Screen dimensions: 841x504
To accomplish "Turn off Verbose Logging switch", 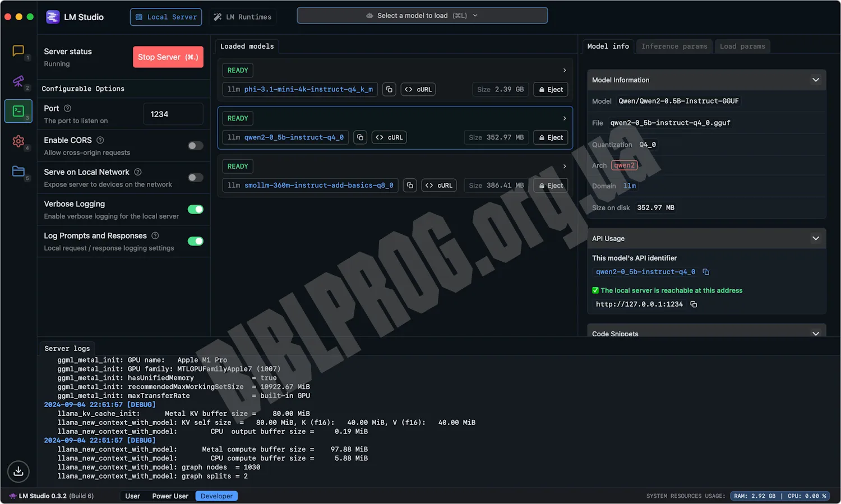I will pos(196,210).
